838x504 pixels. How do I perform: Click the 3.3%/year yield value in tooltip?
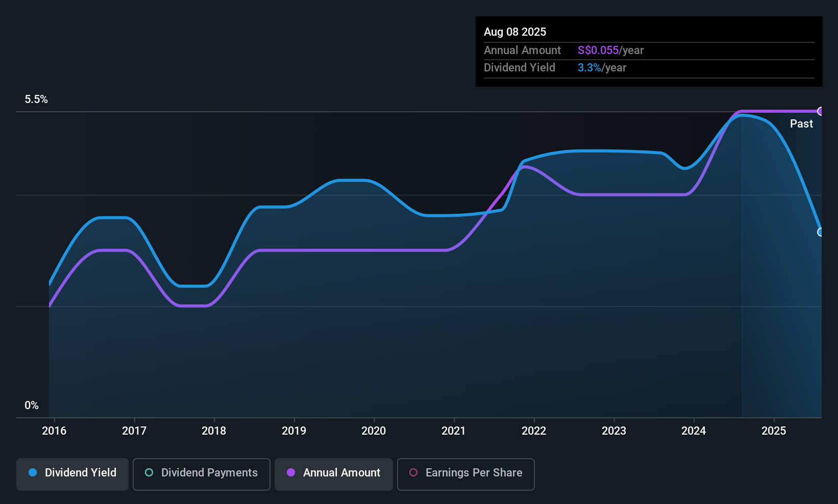coord(602,68)
